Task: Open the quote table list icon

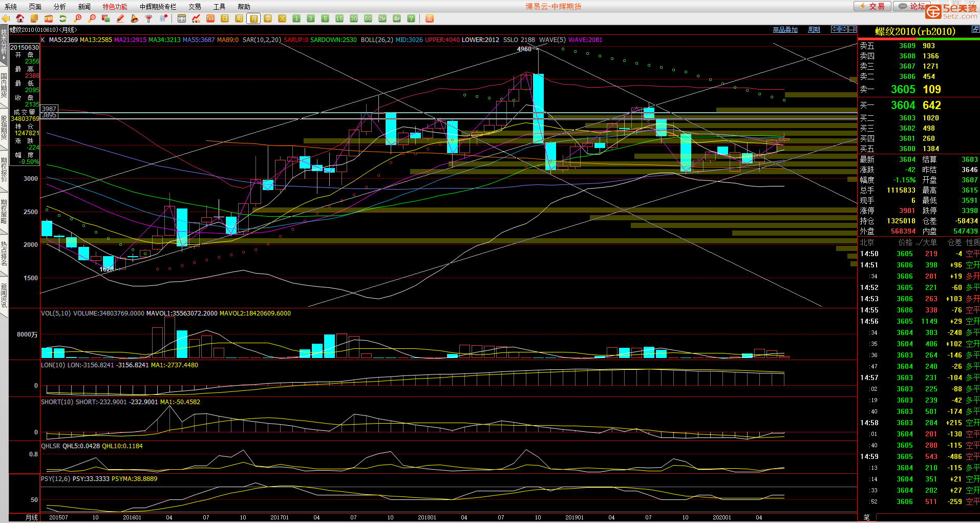Action: (182, 18)
